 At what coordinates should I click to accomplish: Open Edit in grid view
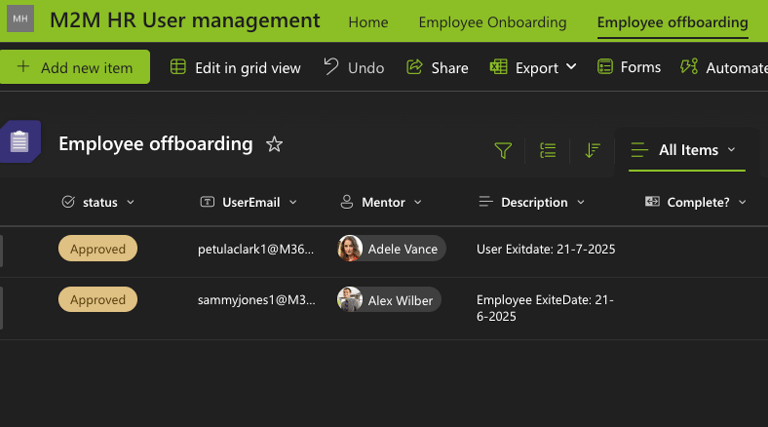point(235,67)
